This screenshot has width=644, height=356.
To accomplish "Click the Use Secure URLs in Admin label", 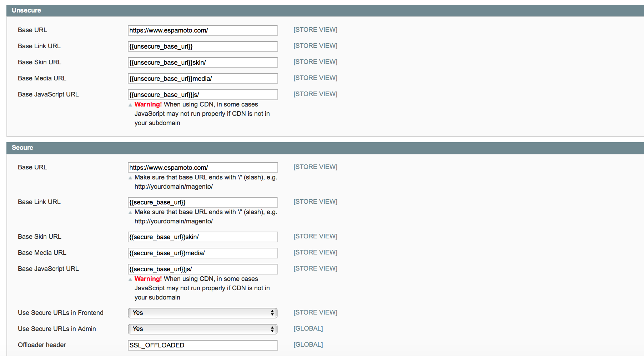I will pos(57,329).
